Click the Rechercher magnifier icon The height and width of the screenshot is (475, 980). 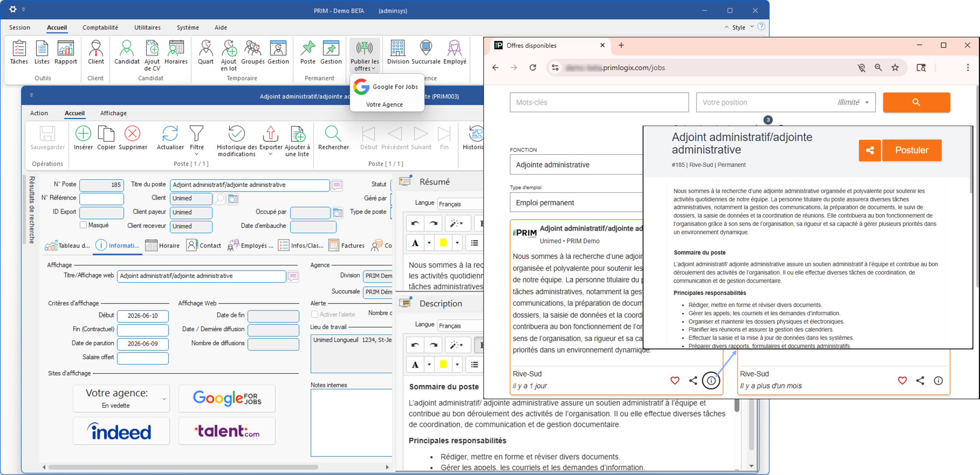pyautogui.click(x=333, y=138)
